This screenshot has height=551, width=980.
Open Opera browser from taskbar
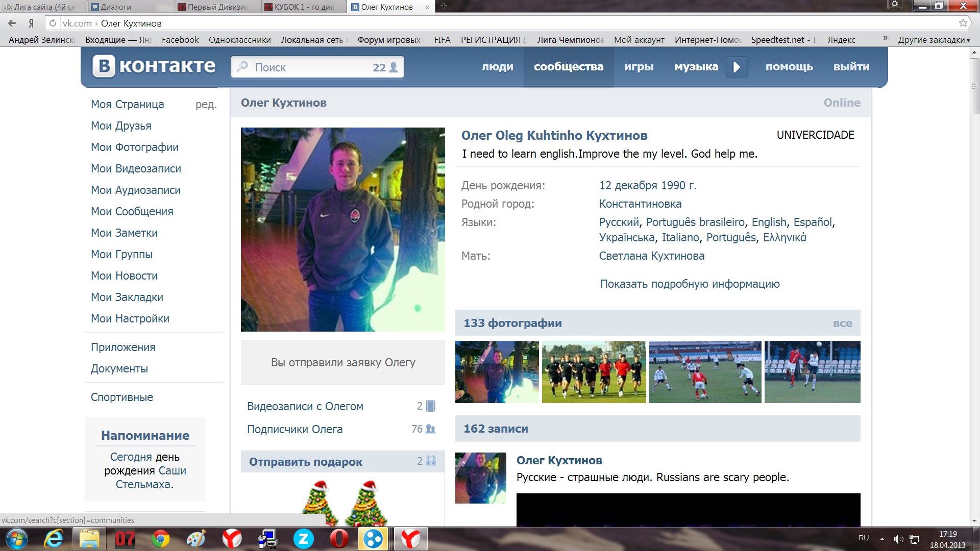339,539
